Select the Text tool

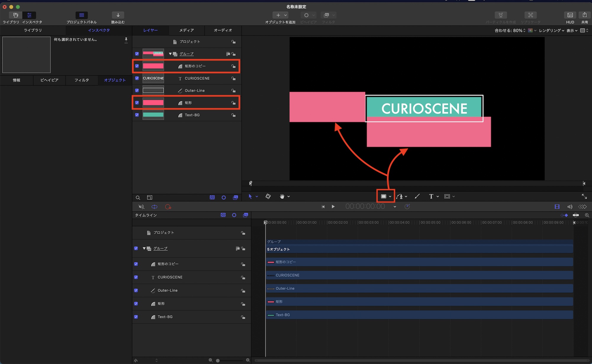pyautogui.click(x=431, y=196)
